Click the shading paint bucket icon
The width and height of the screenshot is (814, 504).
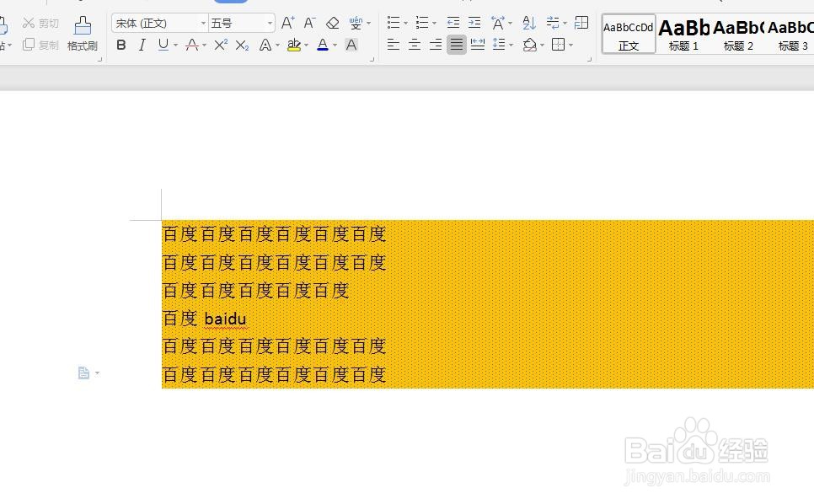[529, 45]
